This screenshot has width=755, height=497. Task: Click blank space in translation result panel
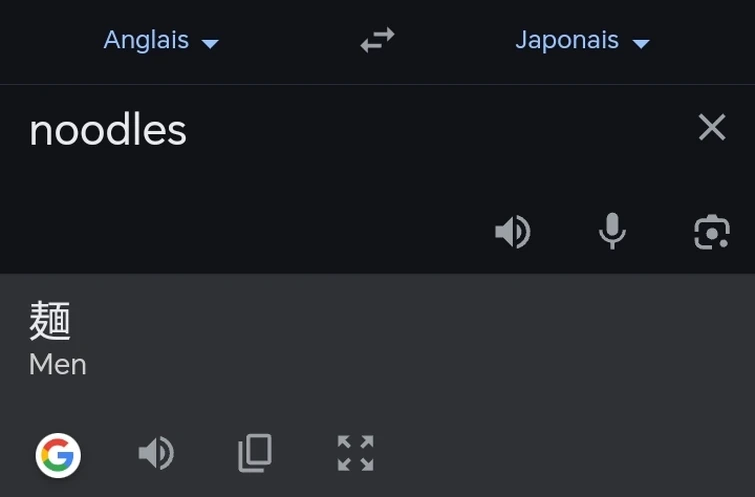pos(500,350)
